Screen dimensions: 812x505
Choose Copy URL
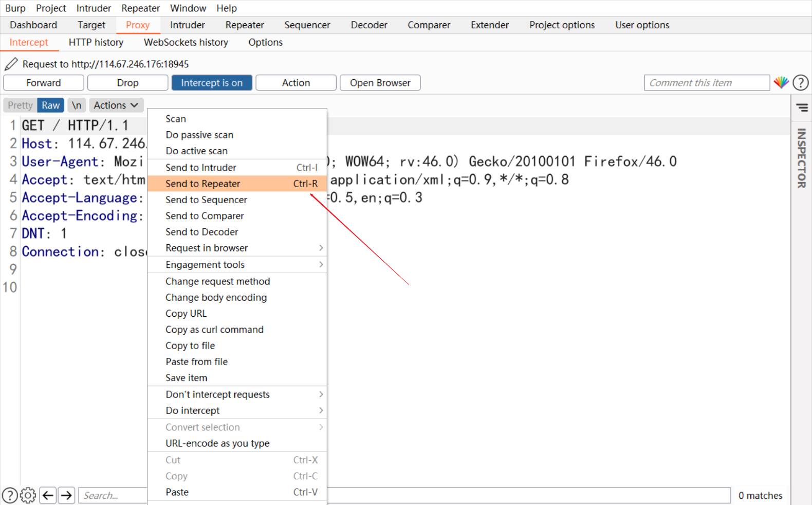237,314
